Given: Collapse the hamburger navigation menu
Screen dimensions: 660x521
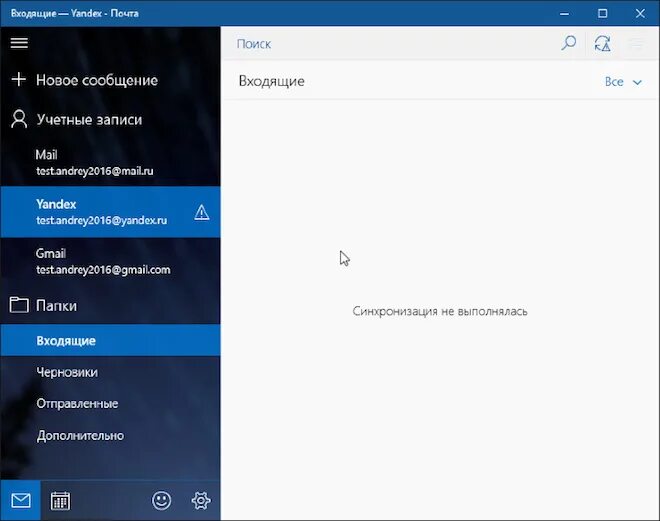Looking at the screenshot, I should click(19, 43).
